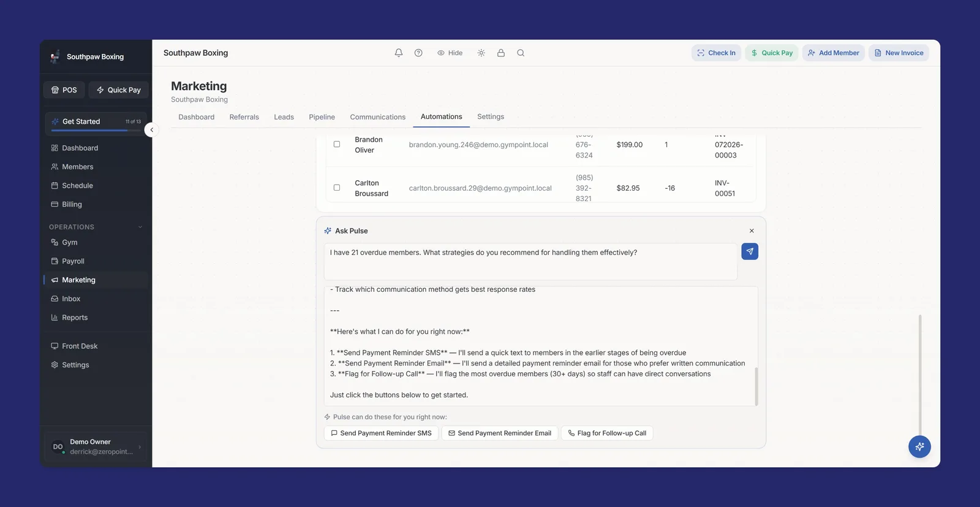Switch to the Pipeline tab
Screen dimensions: 980x507
pos(322,117)
